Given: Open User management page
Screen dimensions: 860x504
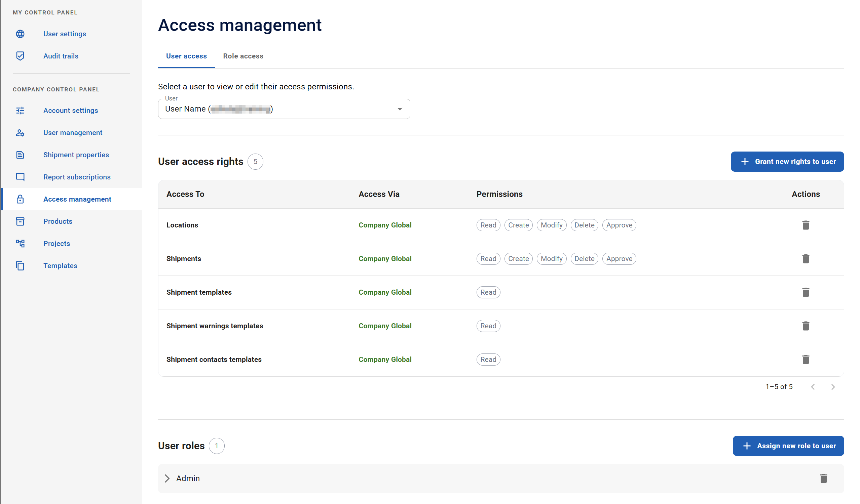Looking at the screenshot, I should coord(73,133).
